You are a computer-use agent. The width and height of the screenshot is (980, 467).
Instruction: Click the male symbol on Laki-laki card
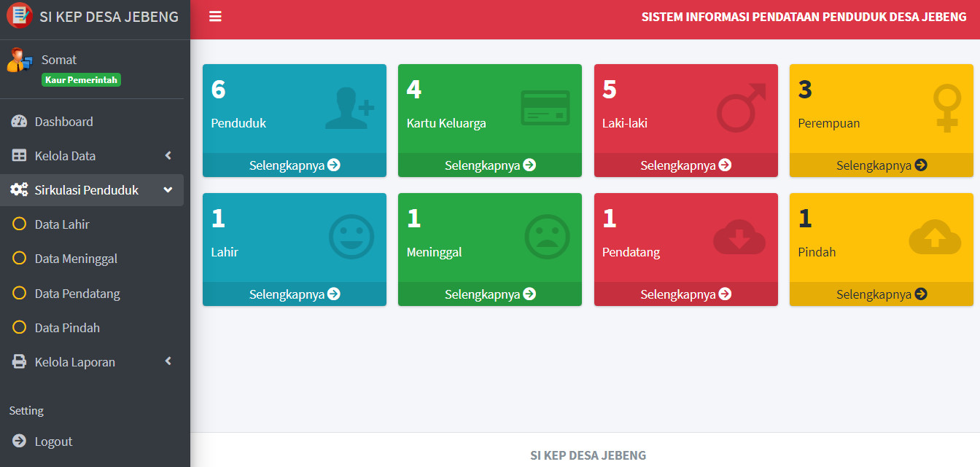point(742,107)
